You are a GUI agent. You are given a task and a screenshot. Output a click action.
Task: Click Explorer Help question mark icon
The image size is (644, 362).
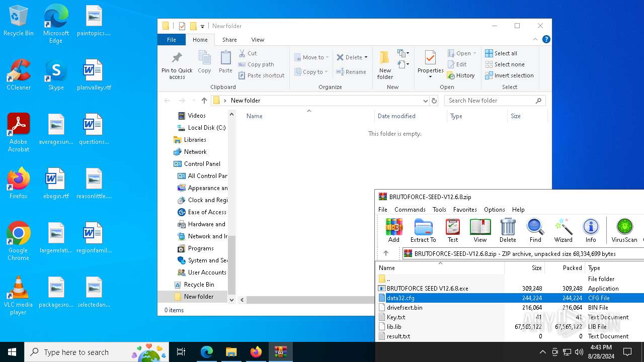click(546, 39)
